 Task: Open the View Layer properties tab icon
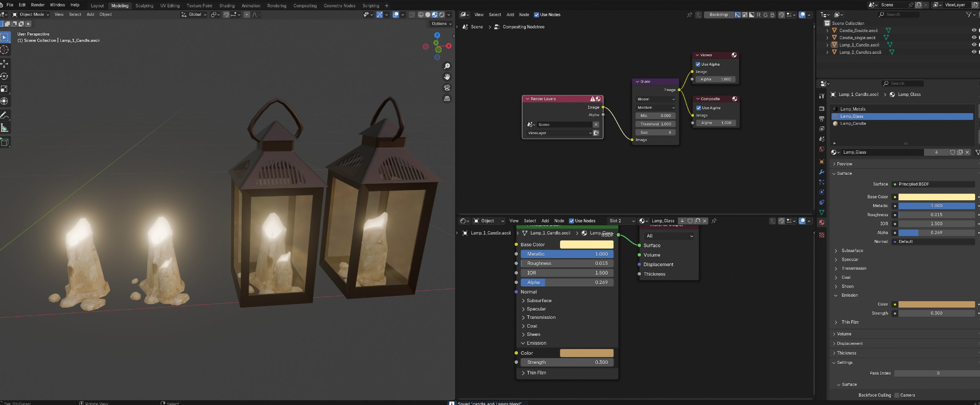[822, 129]
